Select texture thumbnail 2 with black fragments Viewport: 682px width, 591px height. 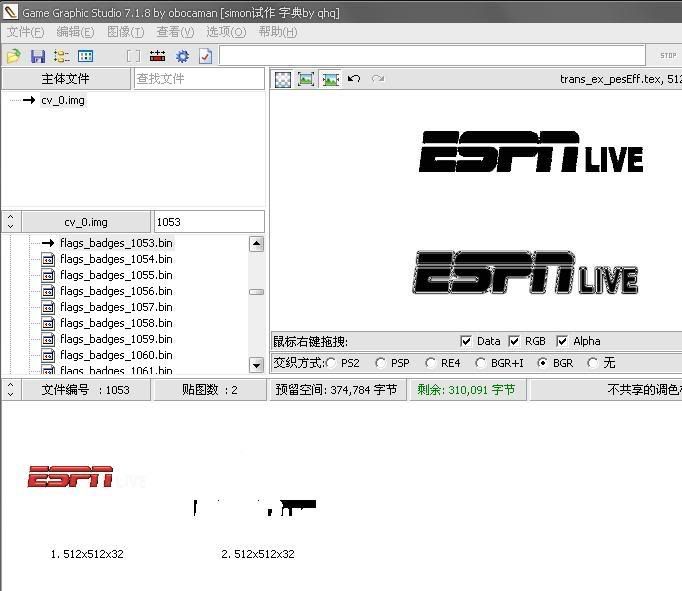point(255,508)
